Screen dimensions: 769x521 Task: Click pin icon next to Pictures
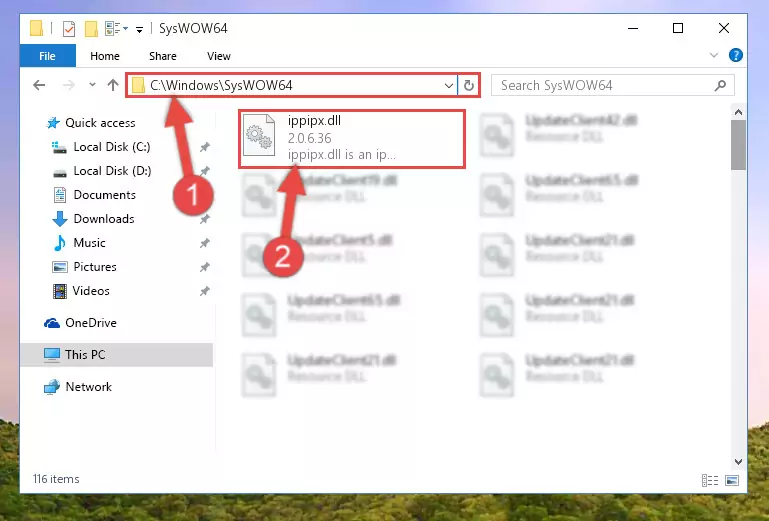205,267
